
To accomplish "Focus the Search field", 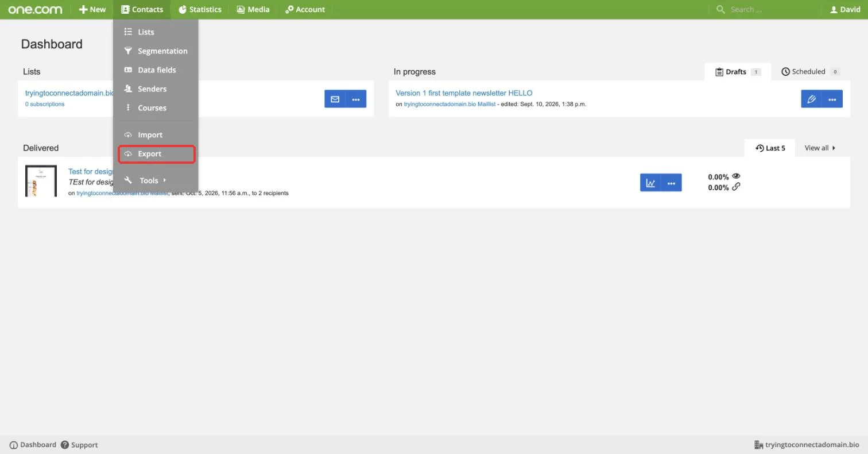I will pos(769,9).
